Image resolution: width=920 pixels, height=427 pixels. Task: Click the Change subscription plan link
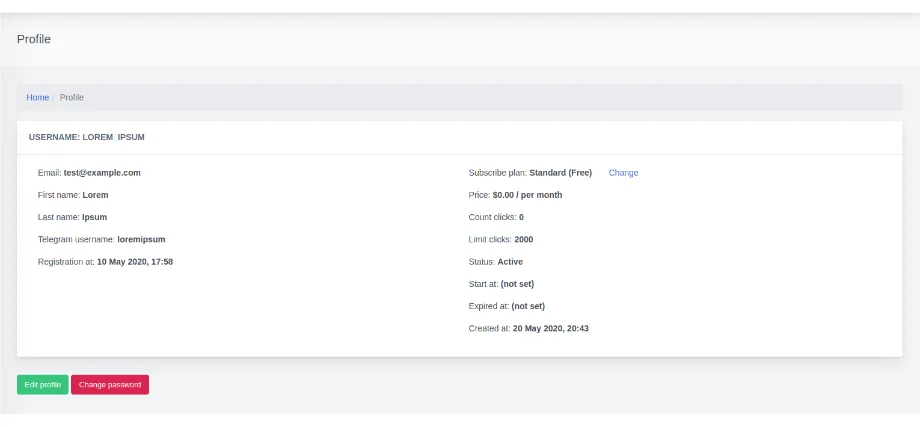coord(623,173)
